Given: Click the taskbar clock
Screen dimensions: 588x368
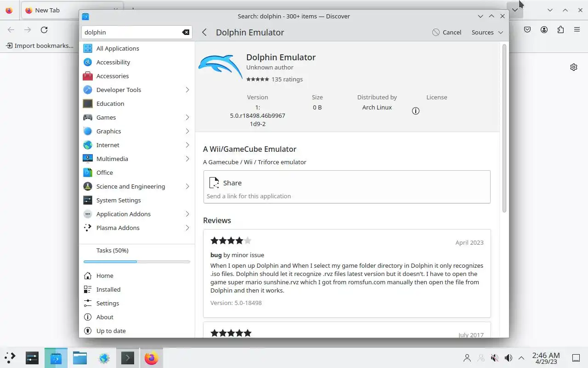Looking at the screenshot, I should (546, 358).
